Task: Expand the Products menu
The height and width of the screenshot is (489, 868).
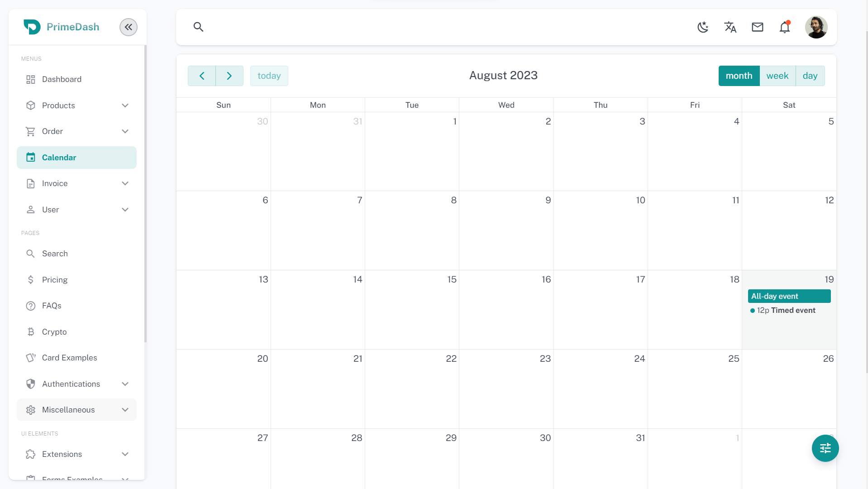Action: 77,105
